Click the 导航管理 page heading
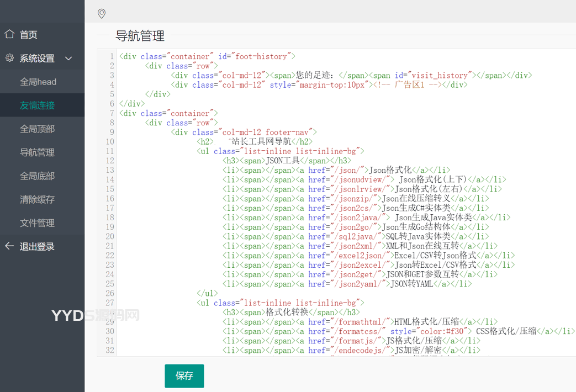576x392 pixels. [x=140, y=36]
